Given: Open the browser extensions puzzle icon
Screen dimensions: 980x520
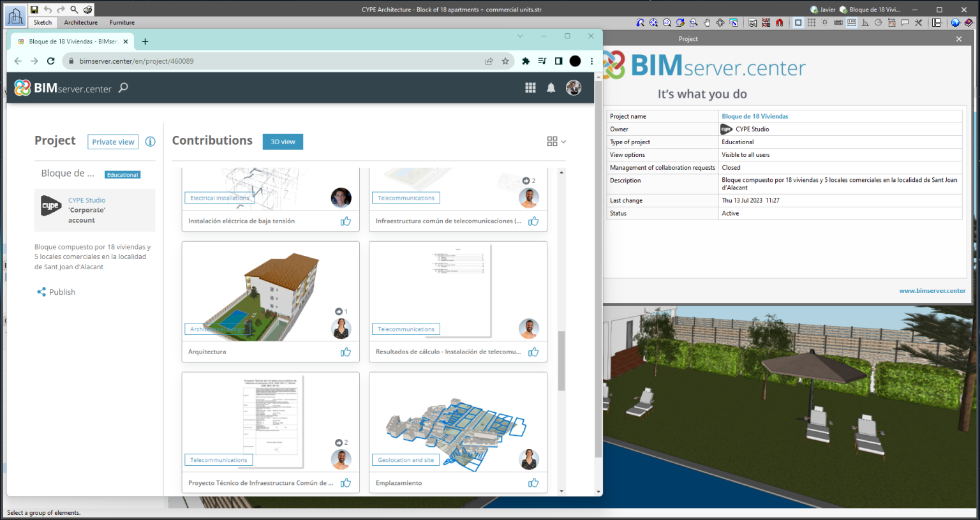Looking at the screenshot, I should tap(526, 61).
